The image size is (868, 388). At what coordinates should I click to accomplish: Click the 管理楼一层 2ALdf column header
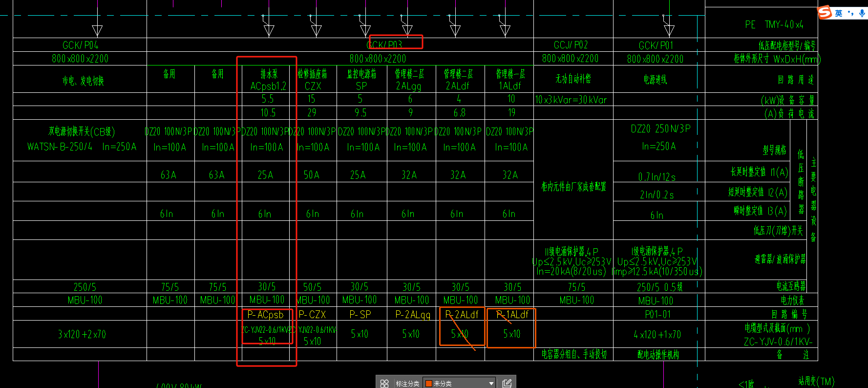coord(458,80)
